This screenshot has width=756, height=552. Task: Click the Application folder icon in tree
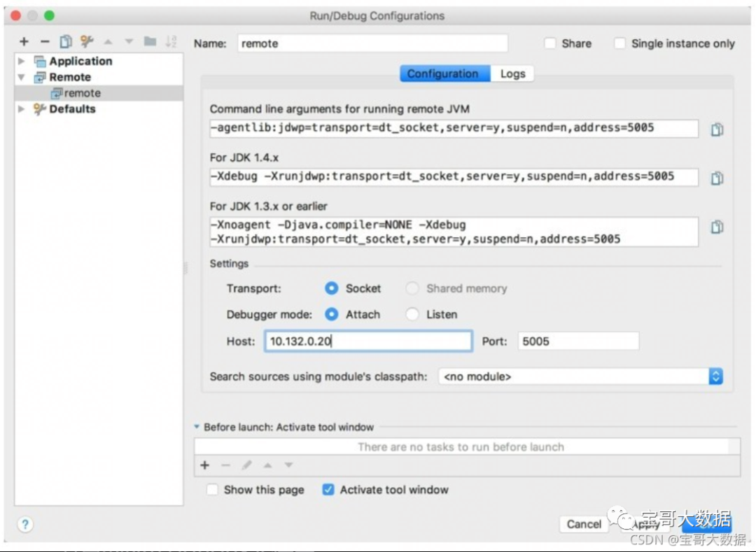pyautogui.click(x=40, y=61)
